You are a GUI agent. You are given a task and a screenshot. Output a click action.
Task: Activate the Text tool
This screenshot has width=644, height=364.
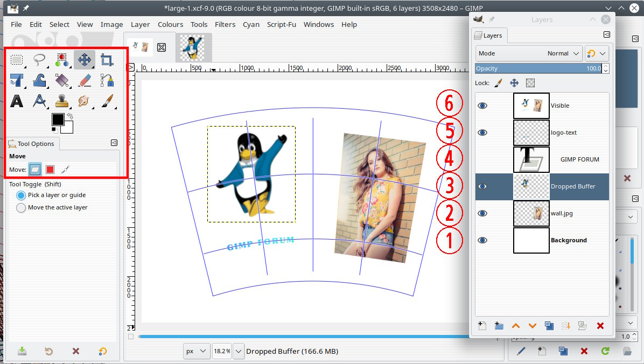17,101
